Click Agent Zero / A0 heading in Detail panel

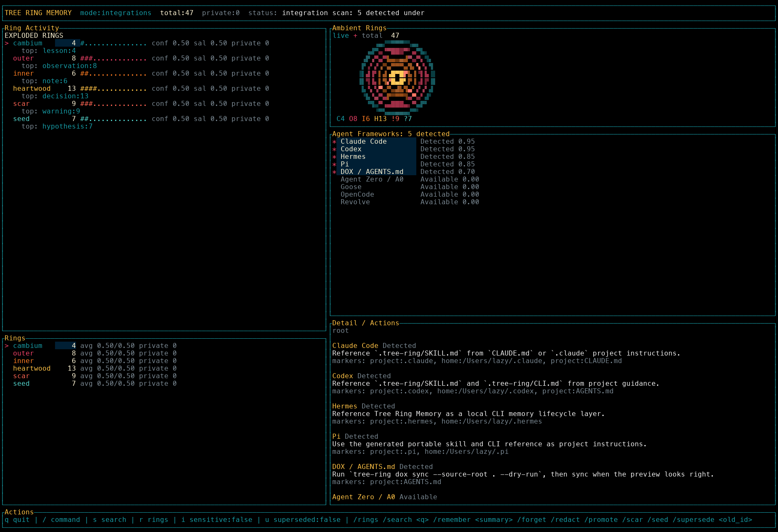coord(364,497)
